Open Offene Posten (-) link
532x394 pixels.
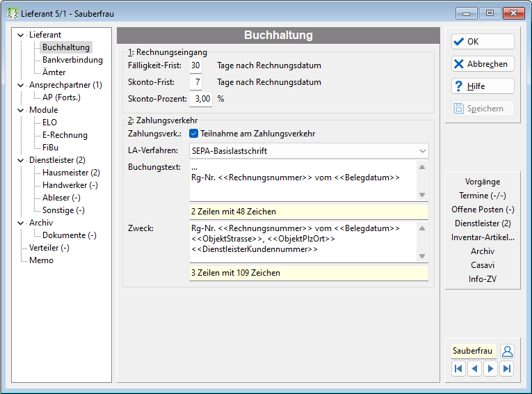point(483,210)
